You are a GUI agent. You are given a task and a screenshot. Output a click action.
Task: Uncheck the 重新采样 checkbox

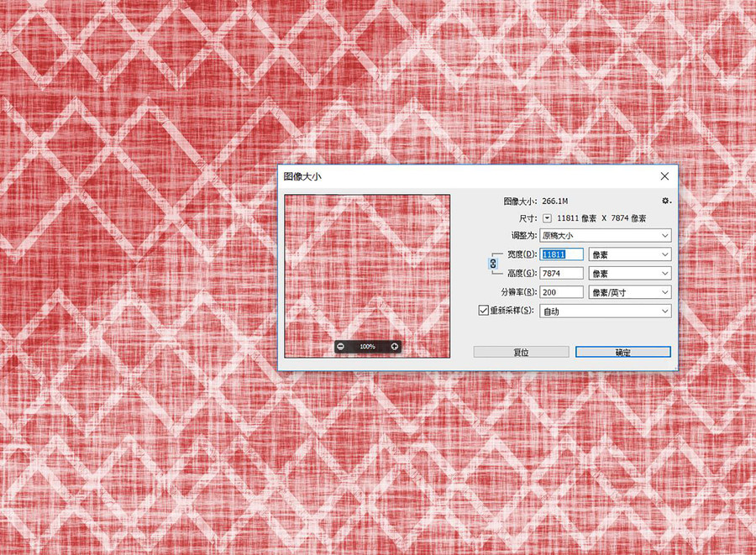pos(483,311)
